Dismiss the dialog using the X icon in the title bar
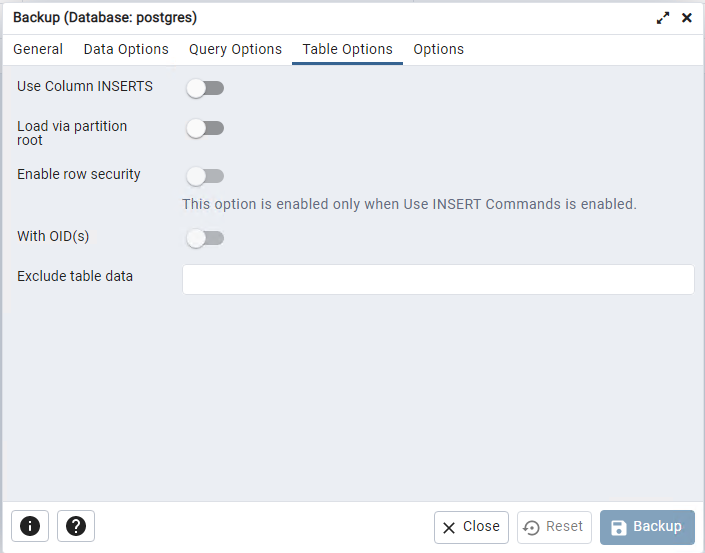Image resolution: width=705 pixels, height=553 pixels. click(687, 18)
